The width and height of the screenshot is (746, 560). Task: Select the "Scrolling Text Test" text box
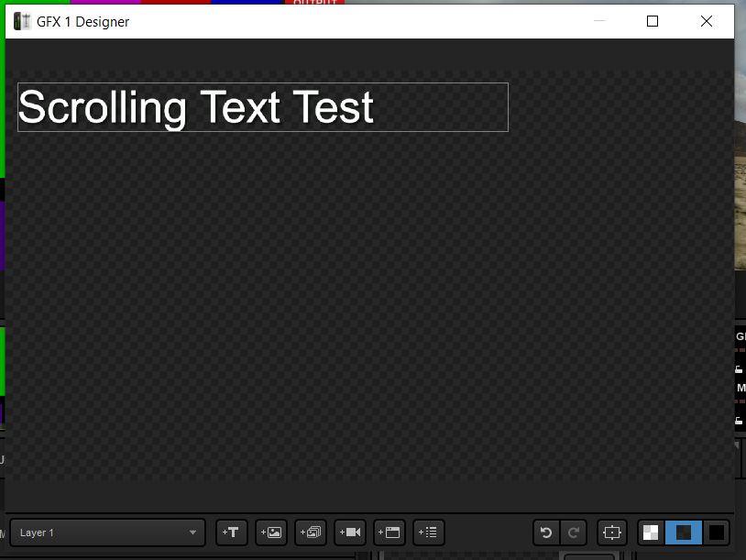coord(262,107)
